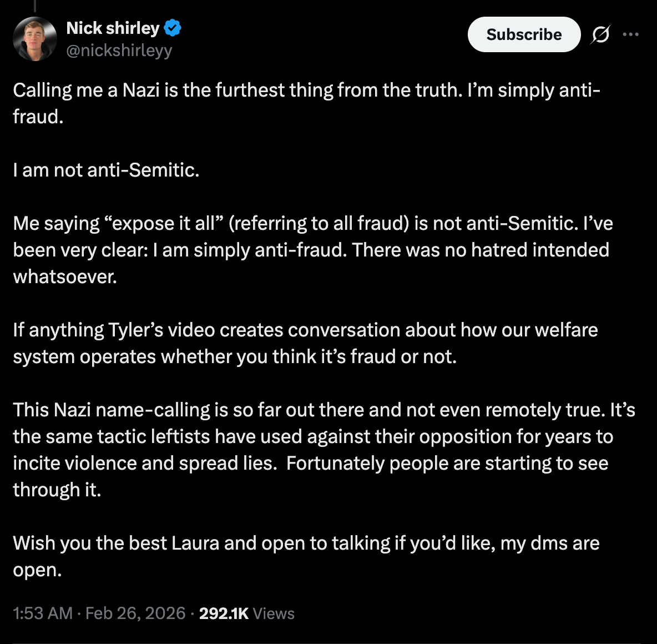Click the phrase 'whatsoever.' in the post

click(65, 276)
